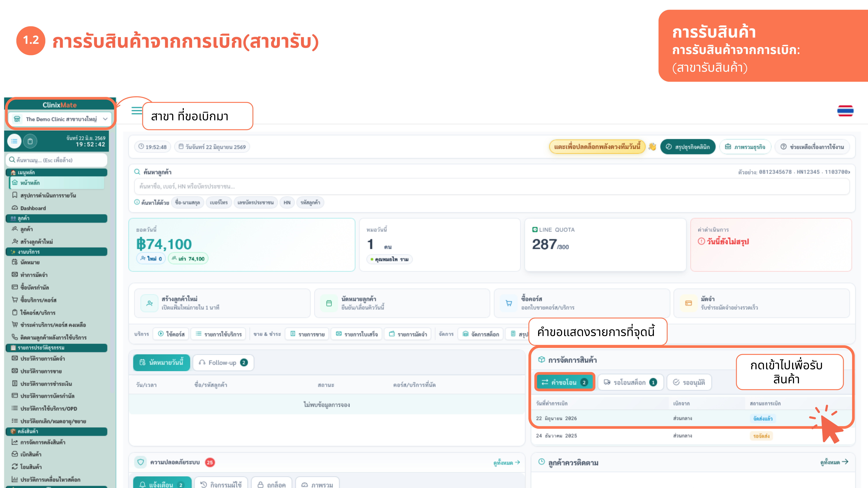The height and width of the screenshot is (488, 868).
Task: Collapse the เมนูหลัก sidebar section
Action: point(57,172)
